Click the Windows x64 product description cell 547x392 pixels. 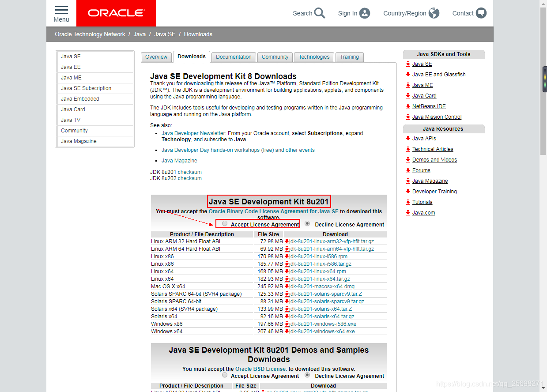point(202,332)
